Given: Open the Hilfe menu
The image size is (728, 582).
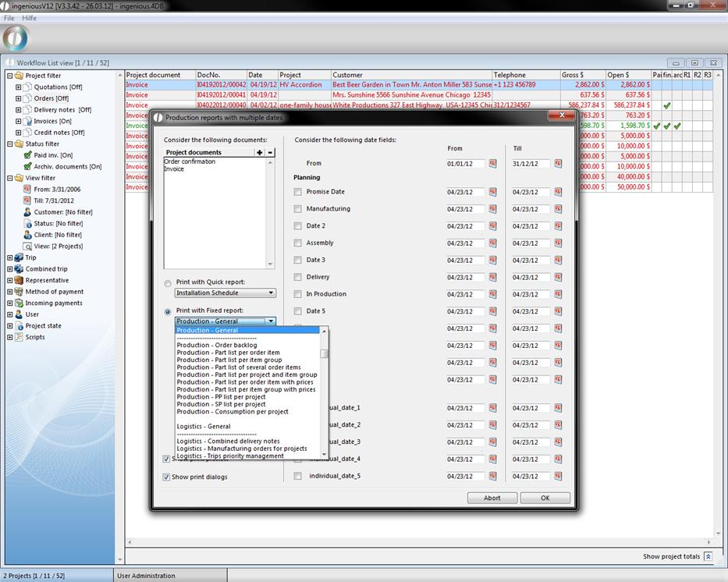Looking at the screenshot, I should (x=29, y=18).
